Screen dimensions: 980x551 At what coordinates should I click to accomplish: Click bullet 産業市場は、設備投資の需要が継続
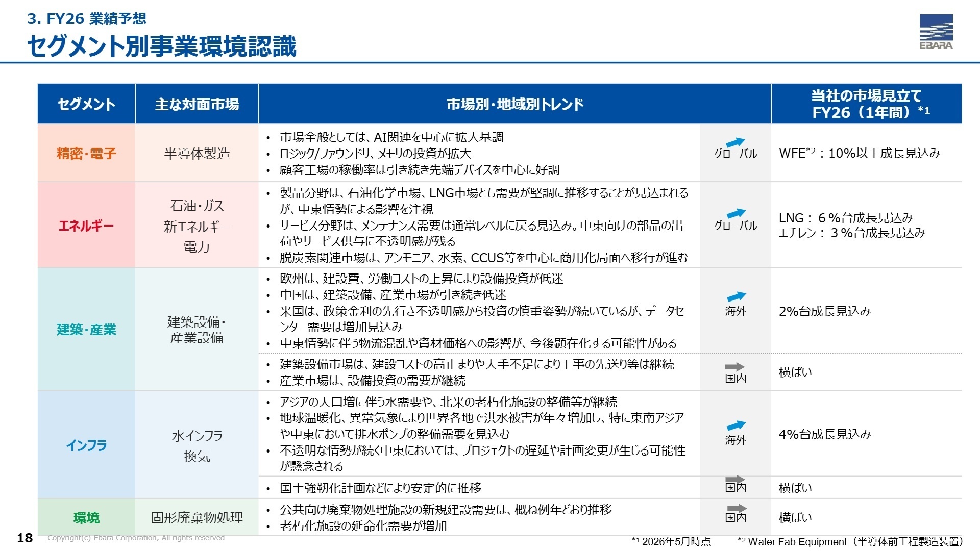(373, 381)
